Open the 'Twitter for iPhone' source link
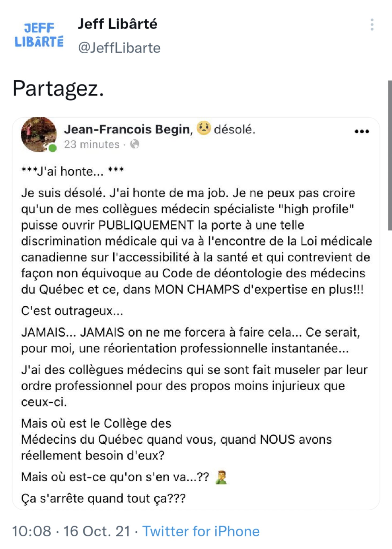The height and width of the screenshot is (549, 392). [201, 531]
